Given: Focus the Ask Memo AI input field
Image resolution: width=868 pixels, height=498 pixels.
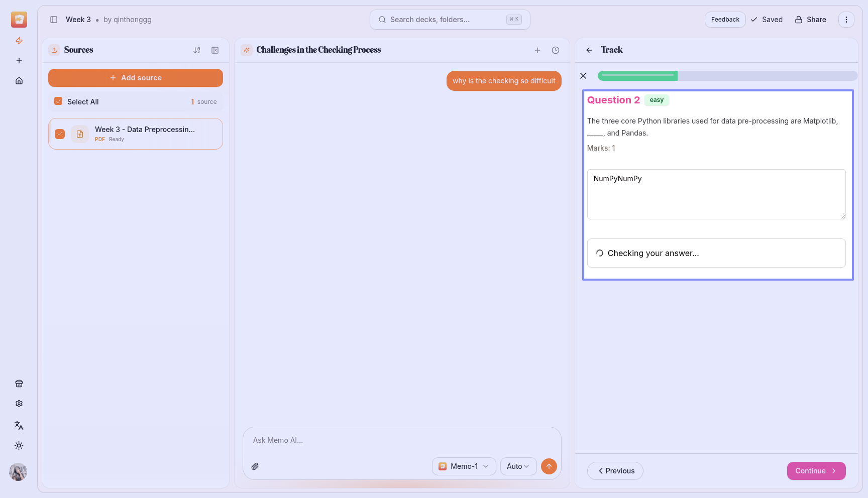Looking at the screenshot, I should [402, 440].
